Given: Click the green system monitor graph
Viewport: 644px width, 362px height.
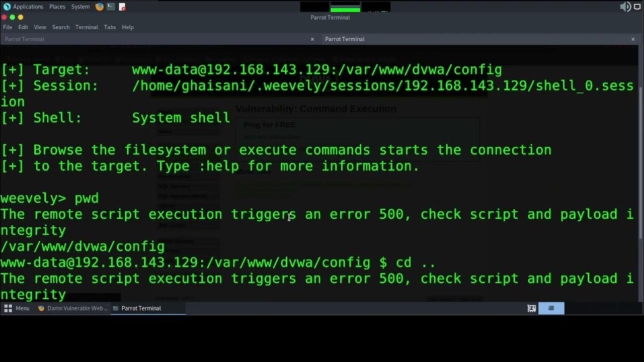Looking at the screenshot, I should 345,9.
